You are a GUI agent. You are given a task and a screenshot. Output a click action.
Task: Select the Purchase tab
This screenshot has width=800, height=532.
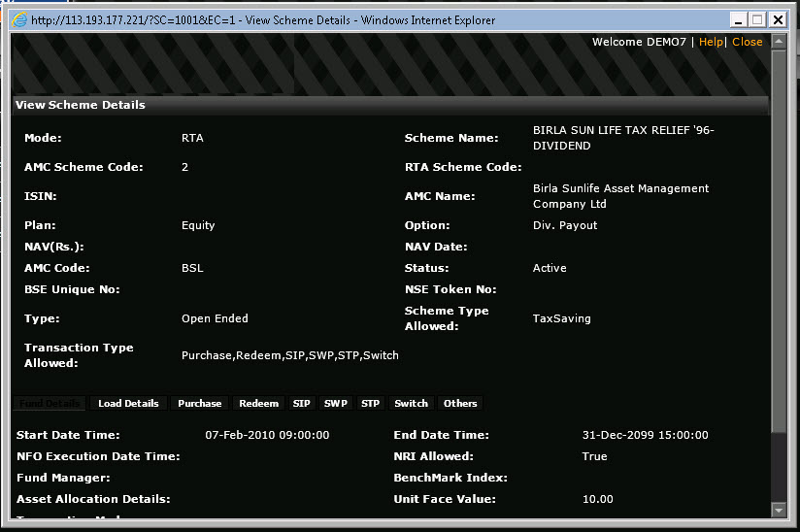(x=200, y=403)
